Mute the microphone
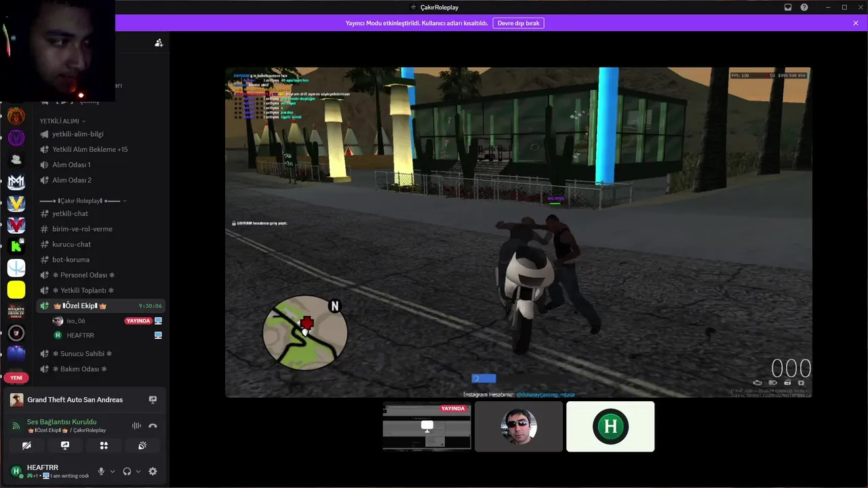Viewport: 868px width, 488px height. coord(102,471)
